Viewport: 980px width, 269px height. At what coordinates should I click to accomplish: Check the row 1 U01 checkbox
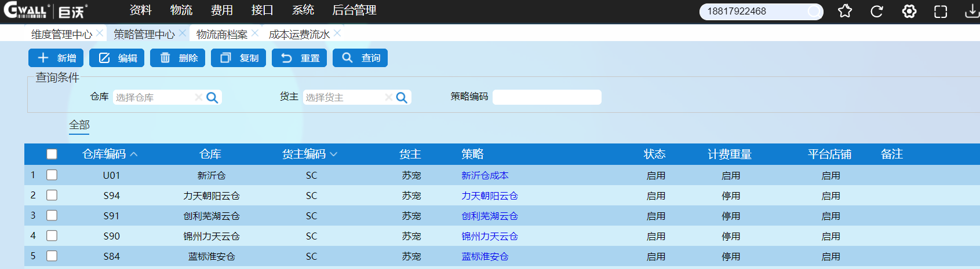[52, 175]
